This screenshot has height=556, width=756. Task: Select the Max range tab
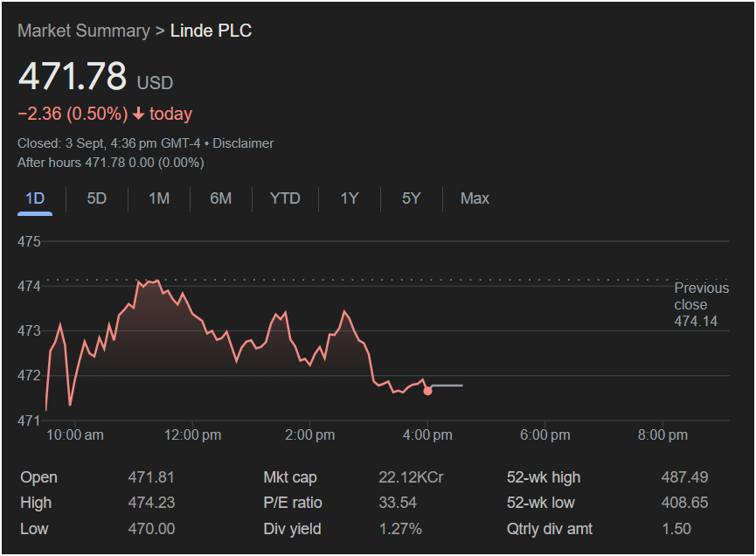(x=475, y=198)
